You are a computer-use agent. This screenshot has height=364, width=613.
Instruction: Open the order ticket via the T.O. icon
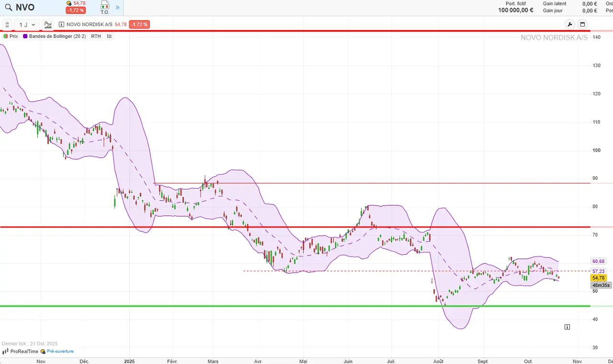(x=105, y=7)
